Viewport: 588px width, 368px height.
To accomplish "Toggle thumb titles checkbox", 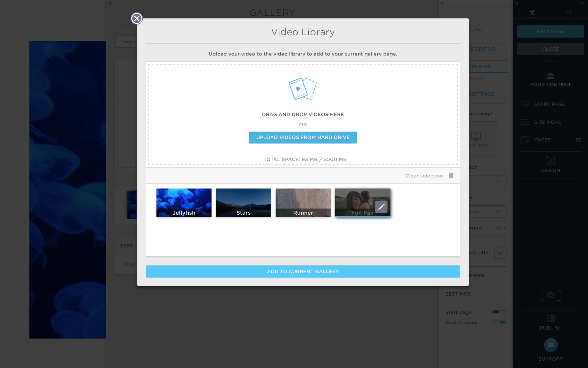I will coord(500,253).
